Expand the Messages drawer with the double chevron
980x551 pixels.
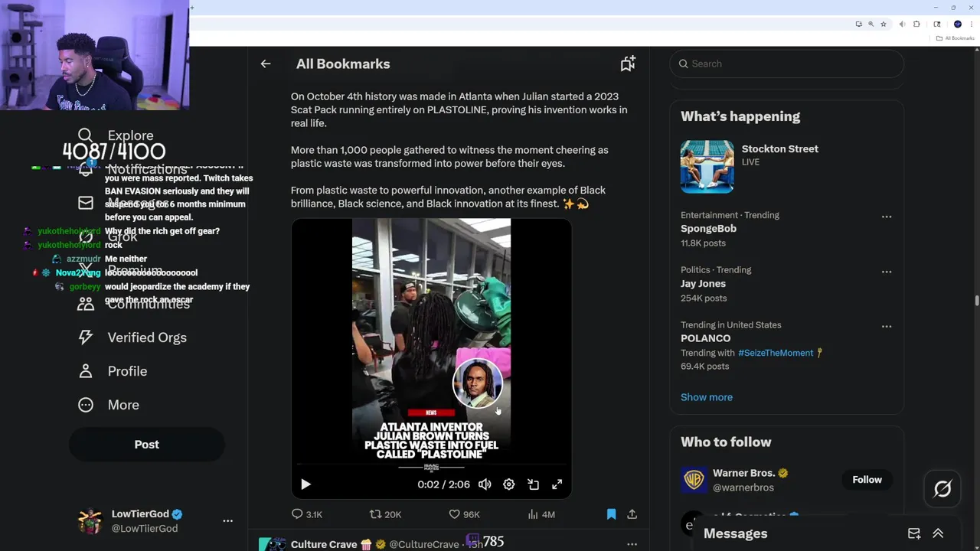[x=938, y=533]
